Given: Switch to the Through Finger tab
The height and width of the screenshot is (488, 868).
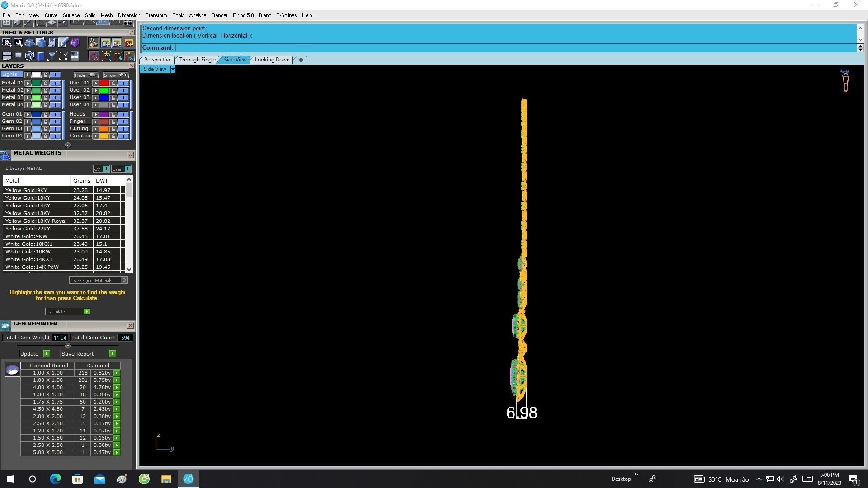Looking at the screenshot, I should (x=198, y=60).
